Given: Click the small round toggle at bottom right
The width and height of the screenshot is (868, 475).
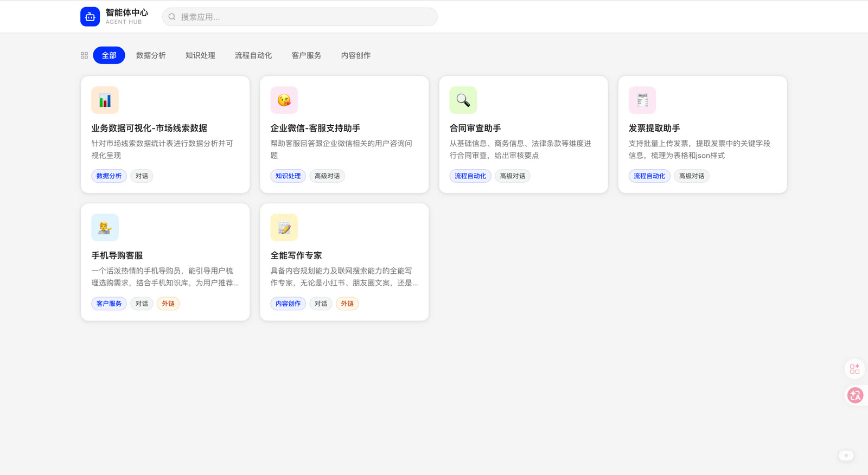Looking at the screenshot, I should tap(846, 455).
